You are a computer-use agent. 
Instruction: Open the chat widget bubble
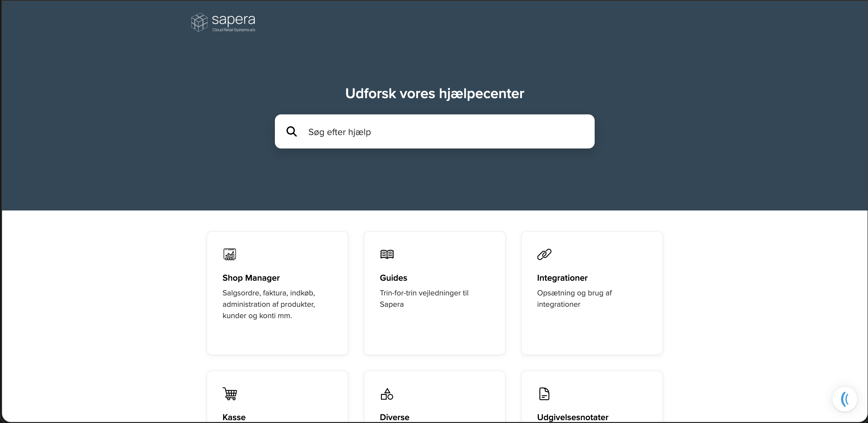pyautogui.click(x=845, y=399)
